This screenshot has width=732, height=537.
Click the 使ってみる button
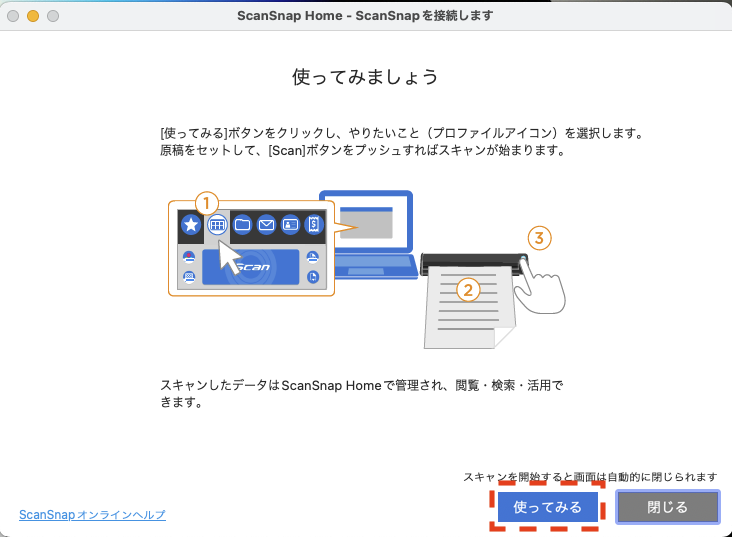click(x=548, y=507)
